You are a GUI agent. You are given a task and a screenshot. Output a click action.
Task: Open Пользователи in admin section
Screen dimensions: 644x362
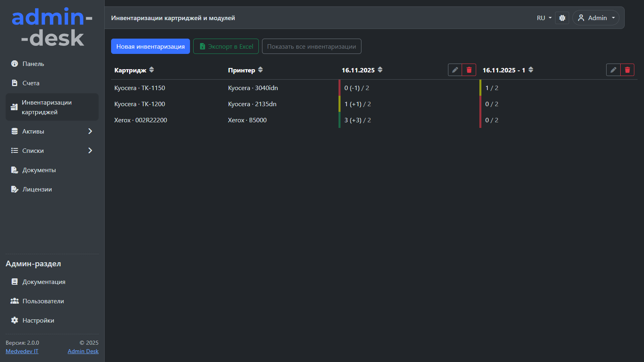pyautogui.click(x=43, y=301)
